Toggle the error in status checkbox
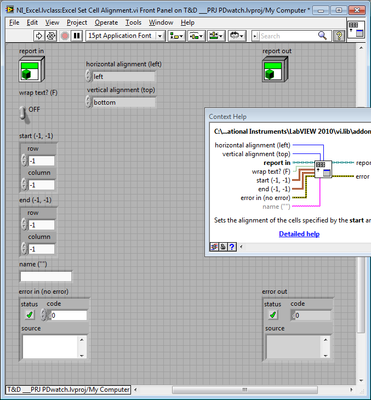371x400 pixels. (30, 315)
